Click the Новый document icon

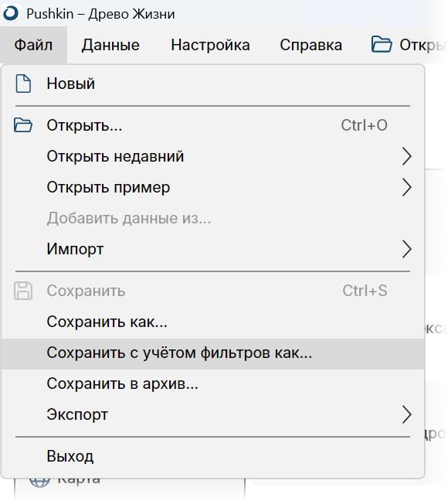pos(23,83)
